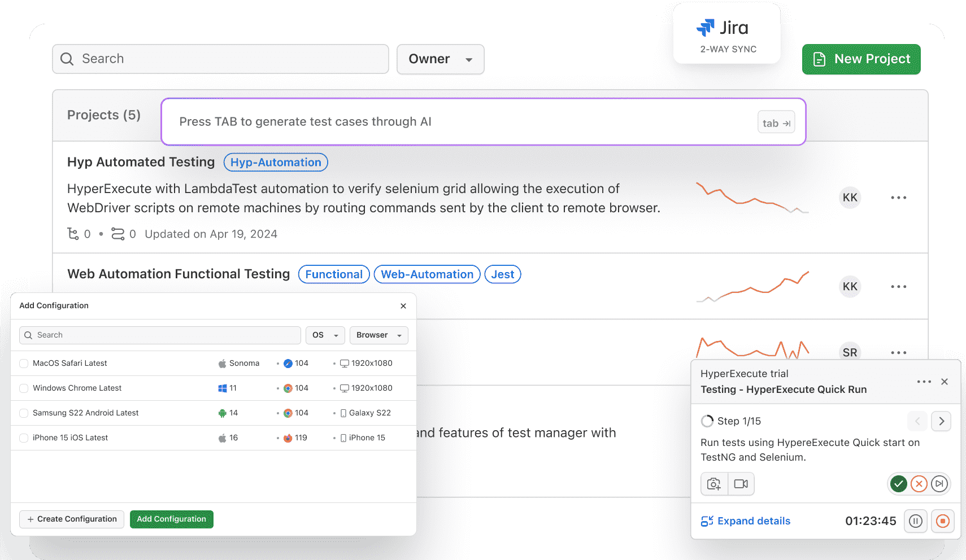Select the Web-Automation tag
The image size is (966, 560).
(x=427, y=274)
